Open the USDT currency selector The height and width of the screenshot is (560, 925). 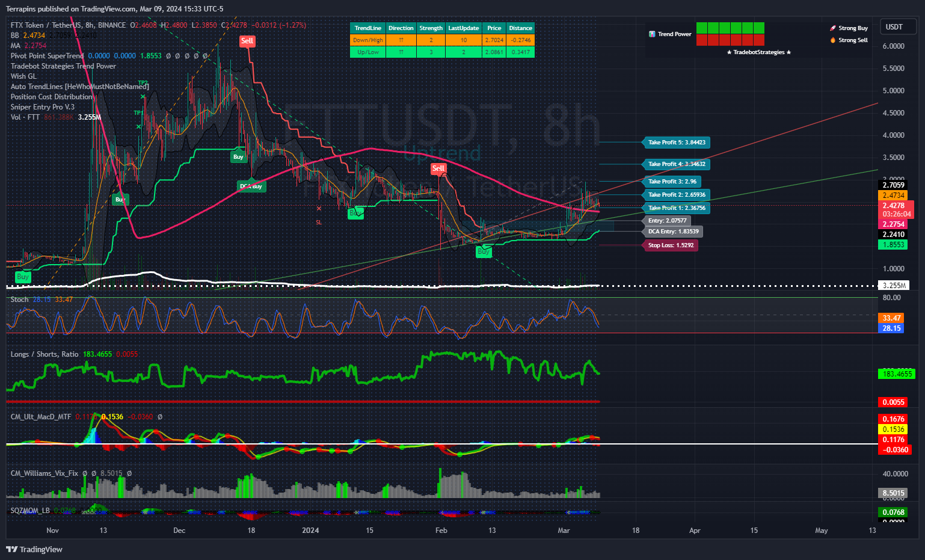(898, 26)
